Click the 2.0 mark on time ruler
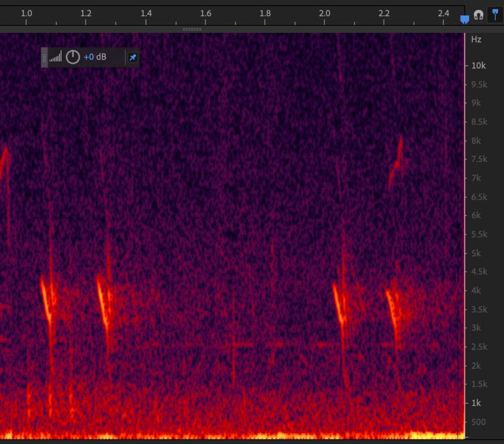Image resolution: width=504 pixels, height=444 pixels. pos(325,13)
